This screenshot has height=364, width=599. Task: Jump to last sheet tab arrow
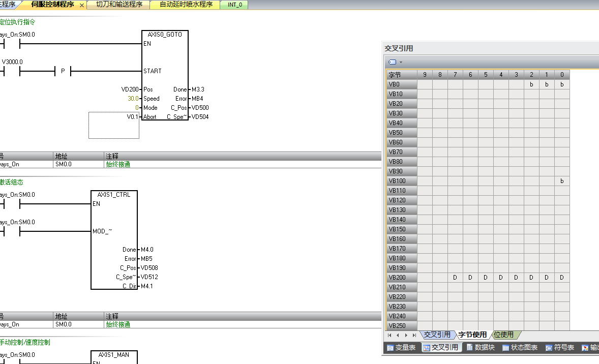[414, 335]
